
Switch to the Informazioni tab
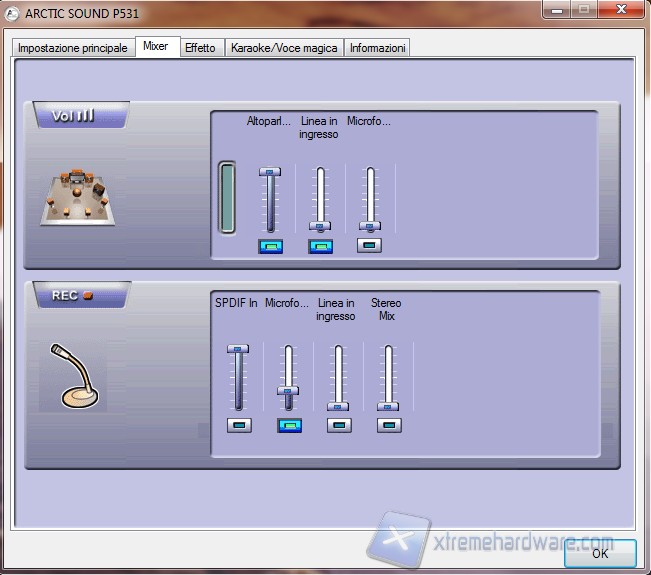(377, 48)
